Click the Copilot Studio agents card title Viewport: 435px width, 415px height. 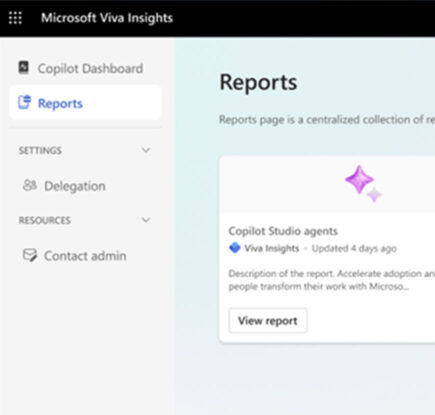(x=283, y=231)
